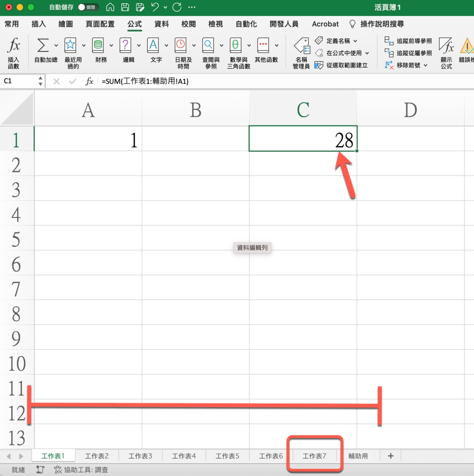Click the Save icon in title bar
The image size is (474, 476).
click(x=125, y=7)
